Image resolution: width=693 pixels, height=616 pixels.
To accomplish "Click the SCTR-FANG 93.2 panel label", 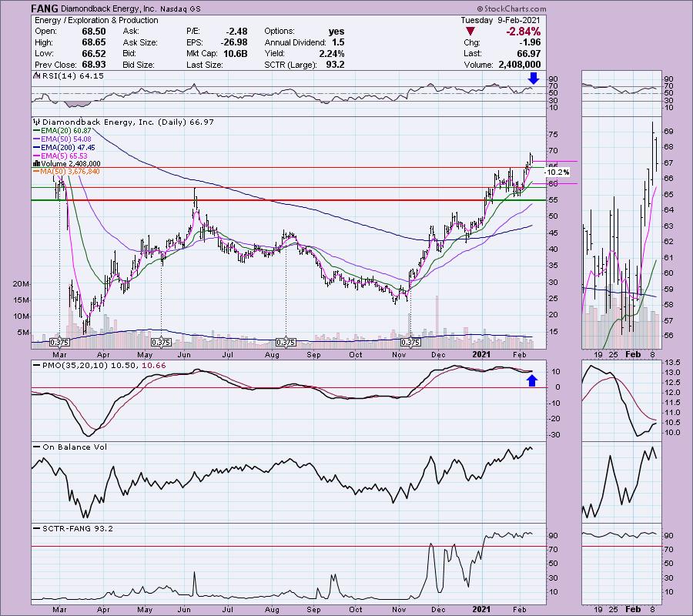I will click(x=74, y=528).
